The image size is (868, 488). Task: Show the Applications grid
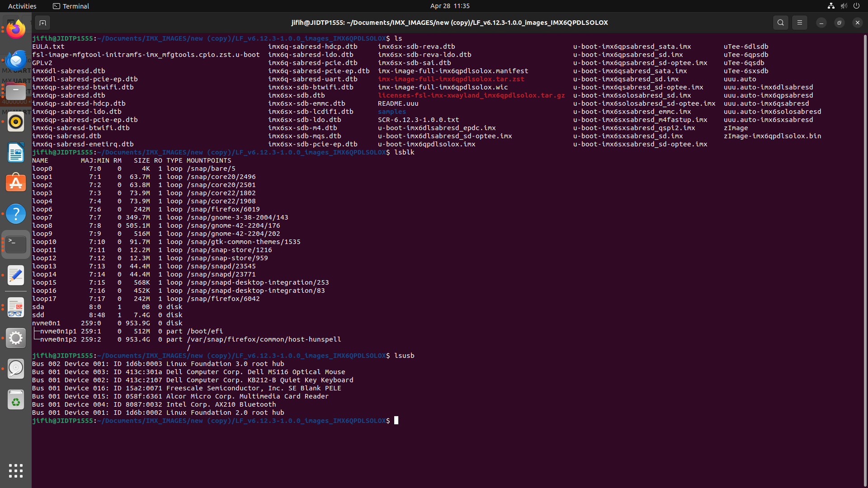coord(16,471)
